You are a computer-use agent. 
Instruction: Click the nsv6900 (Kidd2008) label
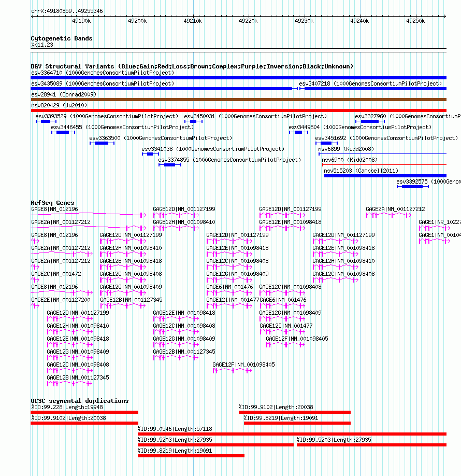(350, 160)
